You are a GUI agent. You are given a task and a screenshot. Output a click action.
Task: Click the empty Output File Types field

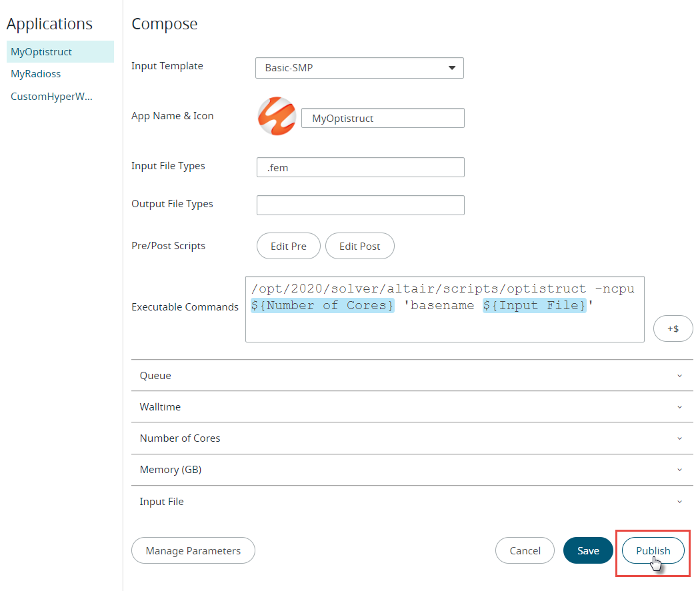tap(360, 205)
